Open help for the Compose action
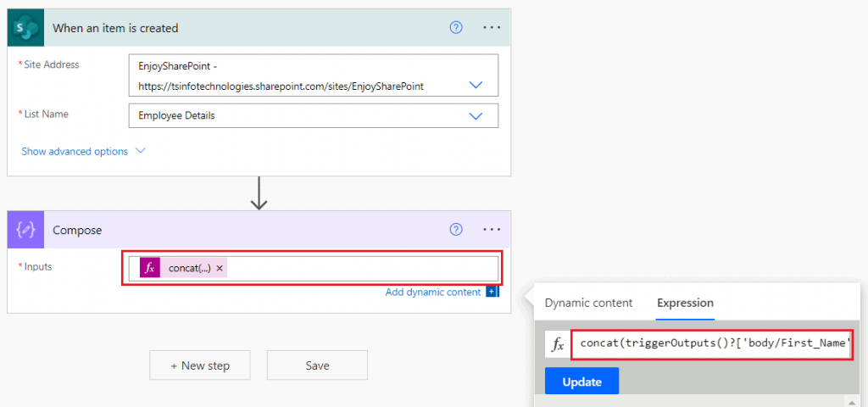 coord(455,230)
